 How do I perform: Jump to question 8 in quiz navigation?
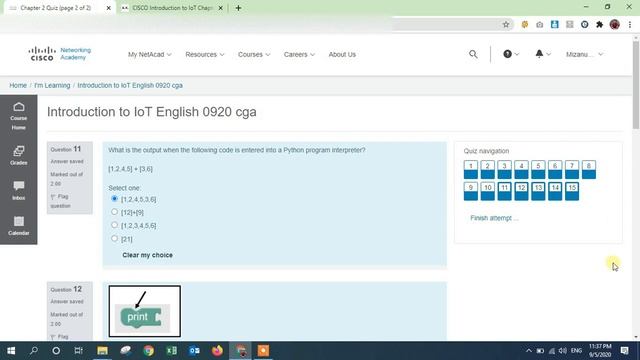click(589, 169)
